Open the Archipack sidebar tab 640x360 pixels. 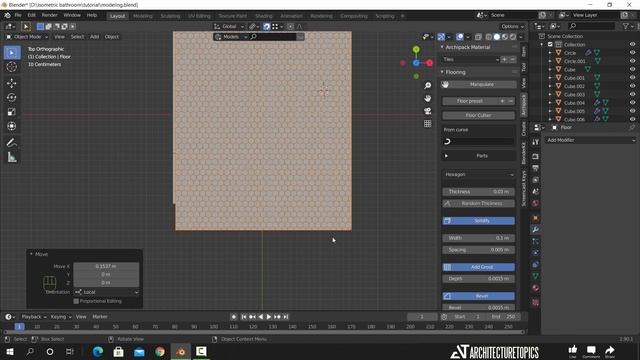pos(524,105)
